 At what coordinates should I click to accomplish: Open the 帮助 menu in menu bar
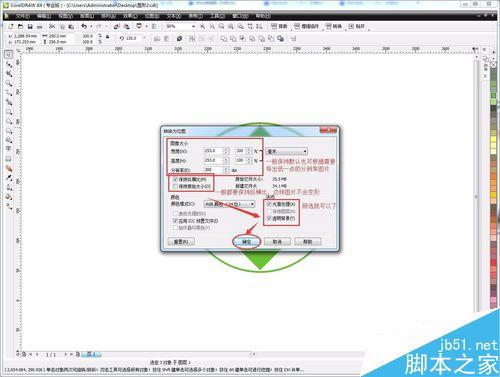263,16
